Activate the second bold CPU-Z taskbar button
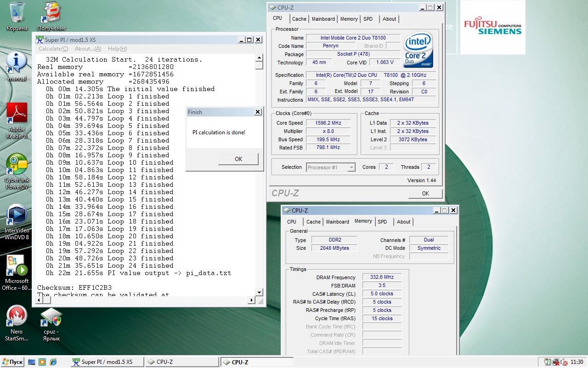The width and height of the screenshot is (588, 368). click(257, 362)
